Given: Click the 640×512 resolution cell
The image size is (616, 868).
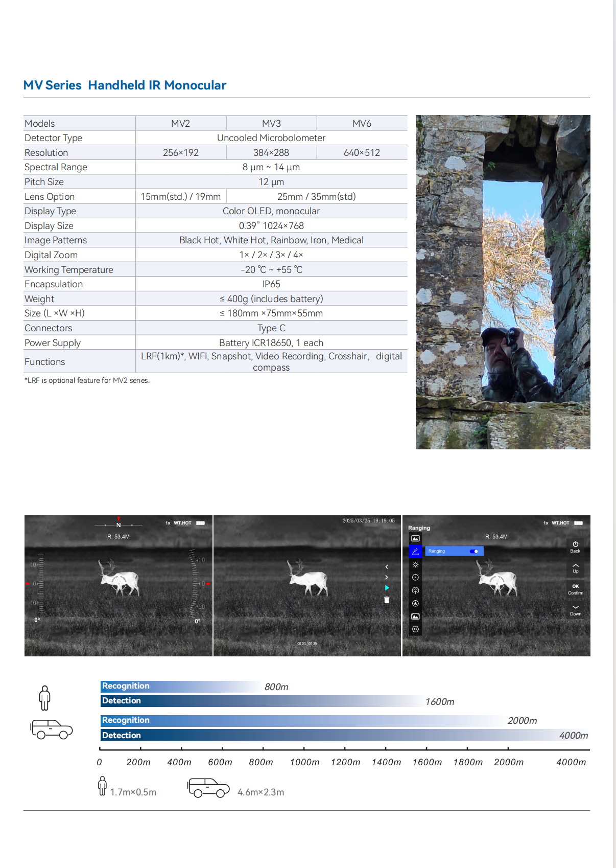Looking at the screenshot, I should coord(362,153).
